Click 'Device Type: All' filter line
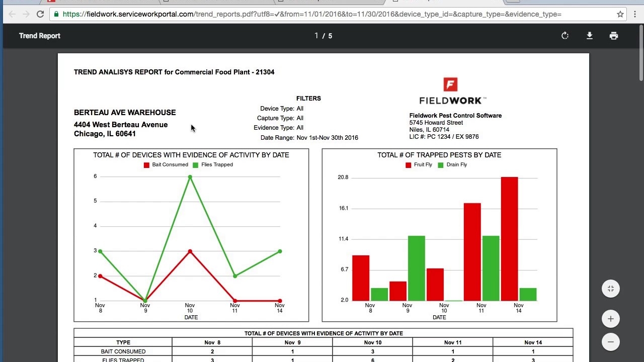This screenshot has height=362, width=644. (282, 109)
